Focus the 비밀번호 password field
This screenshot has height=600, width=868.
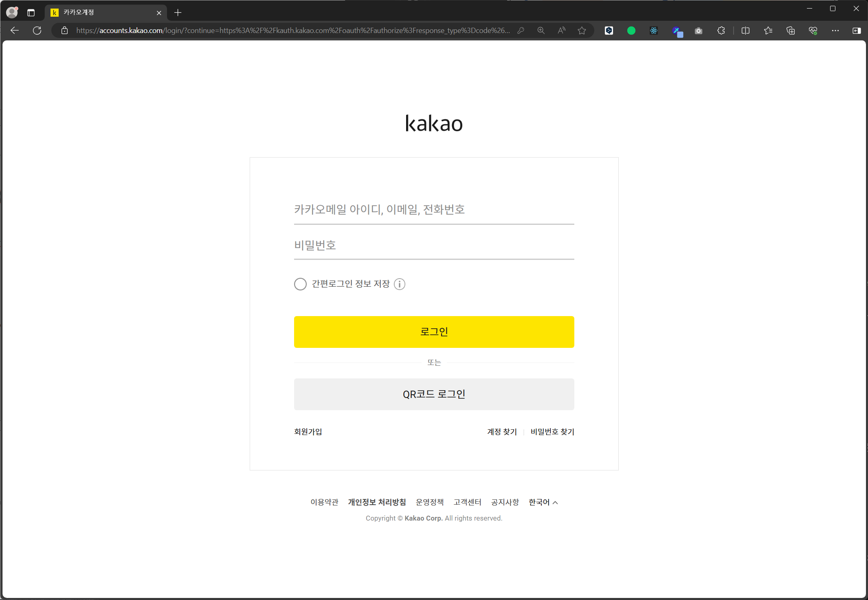point(434,245)
